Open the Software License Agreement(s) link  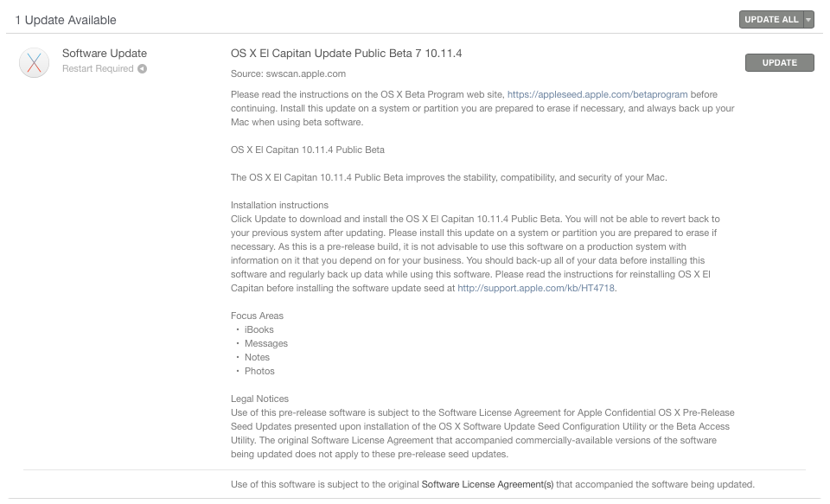487,484
